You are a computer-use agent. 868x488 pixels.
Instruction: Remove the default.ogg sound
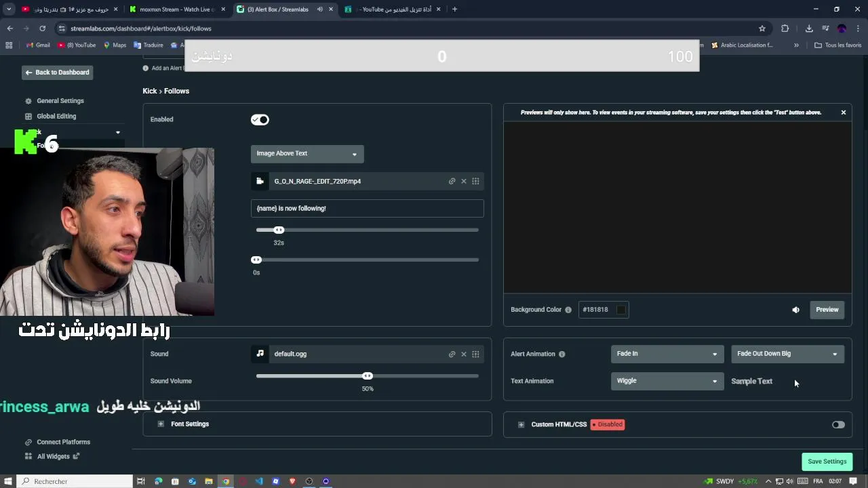pyautogui.click(x=464, y=354)
